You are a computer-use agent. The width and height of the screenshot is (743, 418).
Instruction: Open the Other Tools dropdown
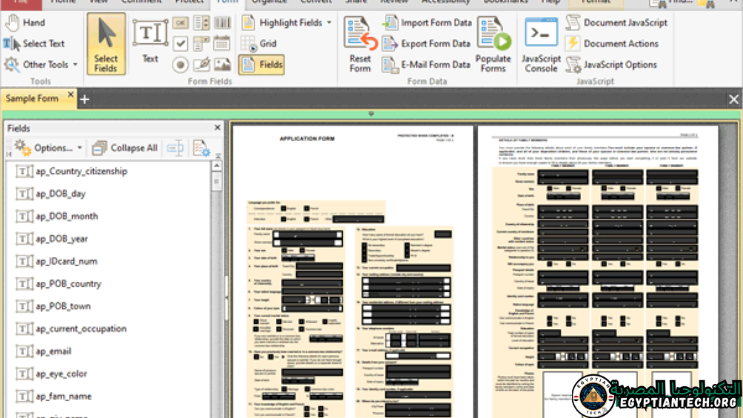click(41, 64)
